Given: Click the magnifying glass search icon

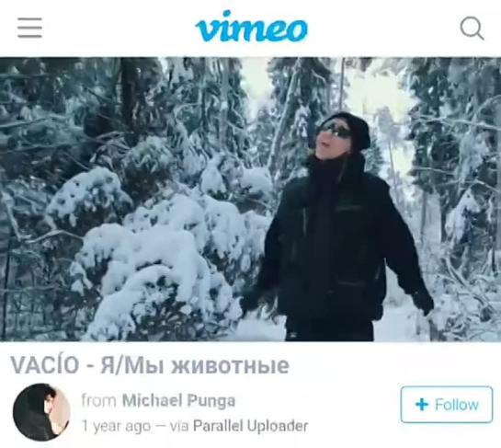Looking at the screenshot, I should tap(472, 29).
